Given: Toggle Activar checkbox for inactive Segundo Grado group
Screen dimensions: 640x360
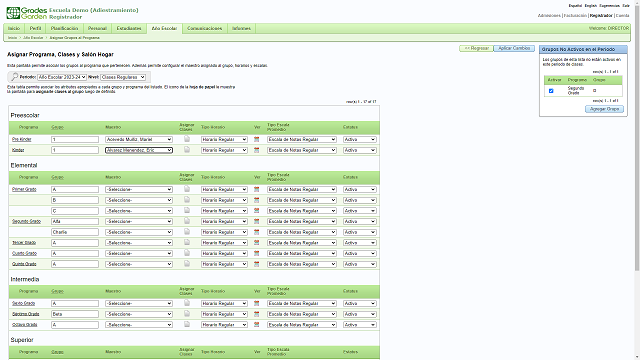Looking at the screenshot, I should pyautogui.click(x=551, y=91).
